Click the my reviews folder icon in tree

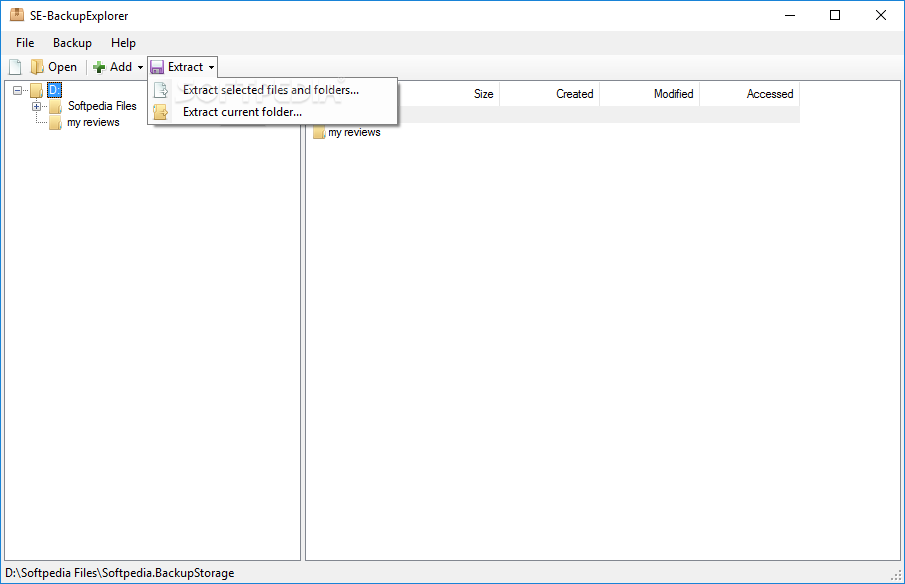(x=55, y=122)
